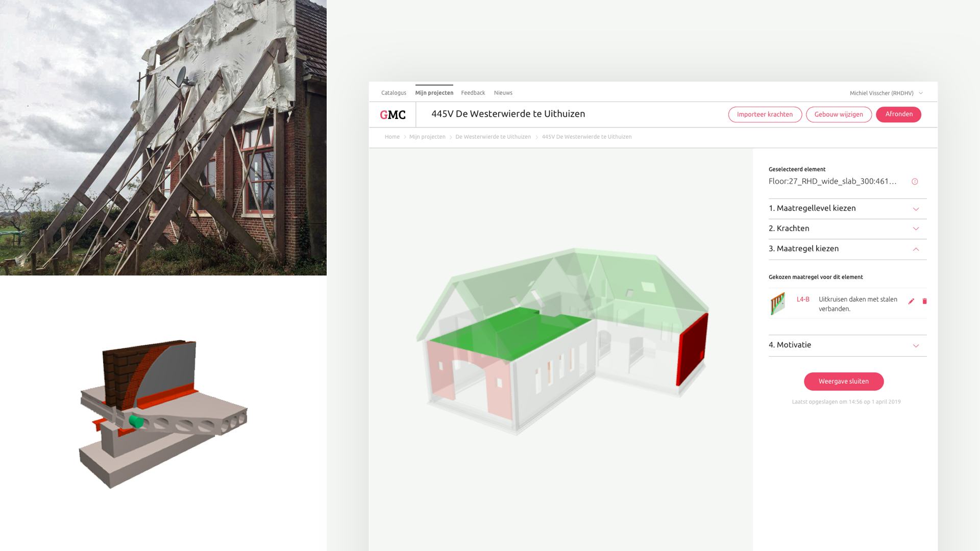Open the Michiel Visscher user dropdown

point(886,93)
